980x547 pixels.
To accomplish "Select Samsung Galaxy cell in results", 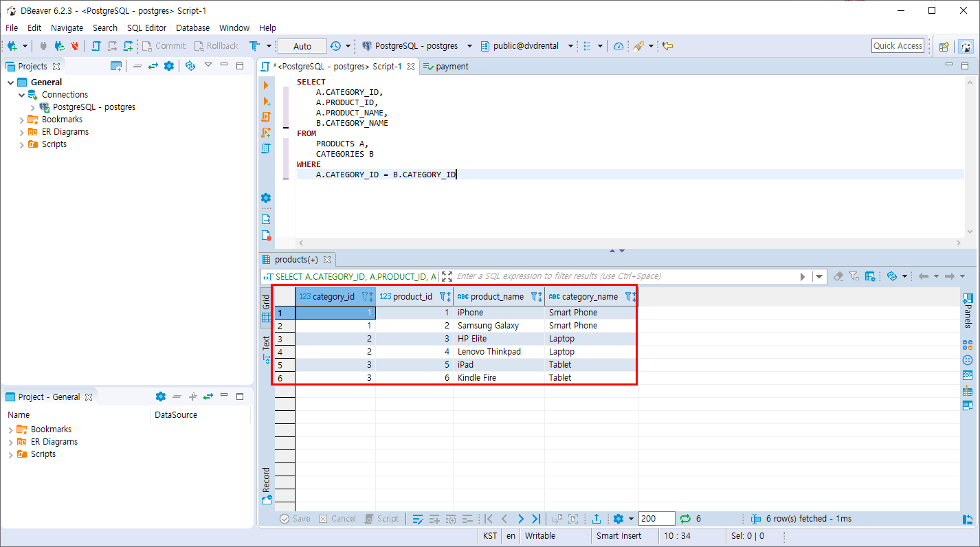I will click(499, 326).
